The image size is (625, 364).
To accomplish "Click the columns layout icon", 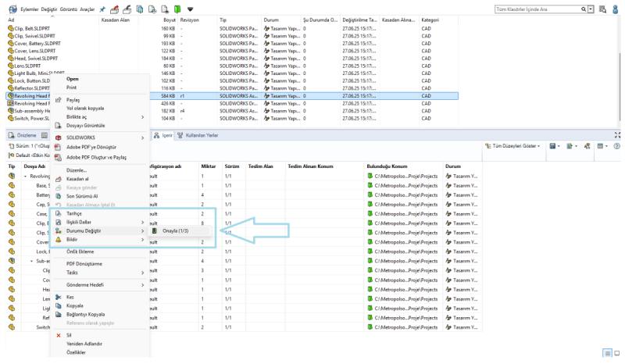I will coord(600,146).
